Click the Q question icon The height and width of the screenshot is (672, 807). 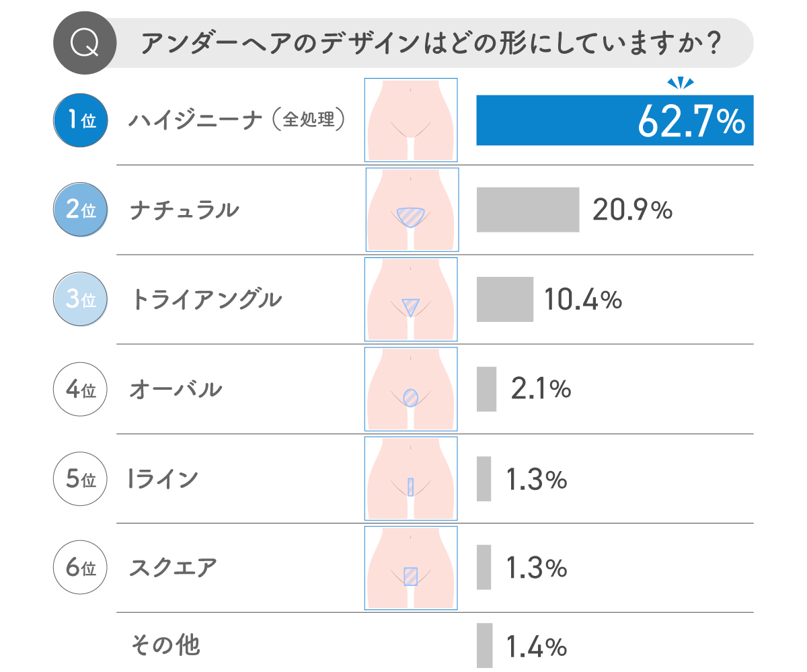85,44
